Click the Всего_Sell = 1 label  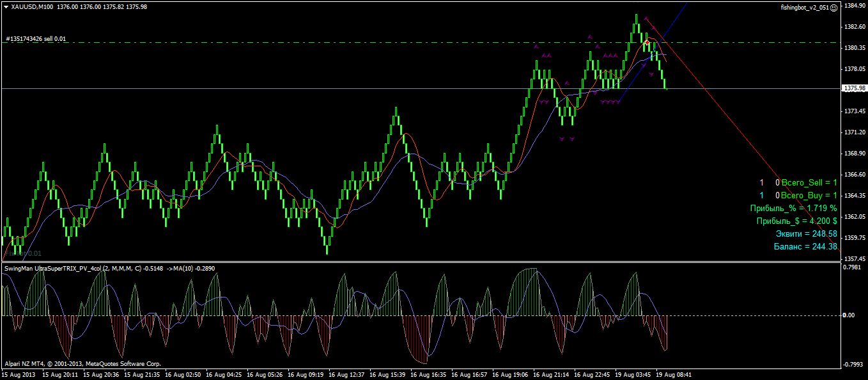pos(809,183)
